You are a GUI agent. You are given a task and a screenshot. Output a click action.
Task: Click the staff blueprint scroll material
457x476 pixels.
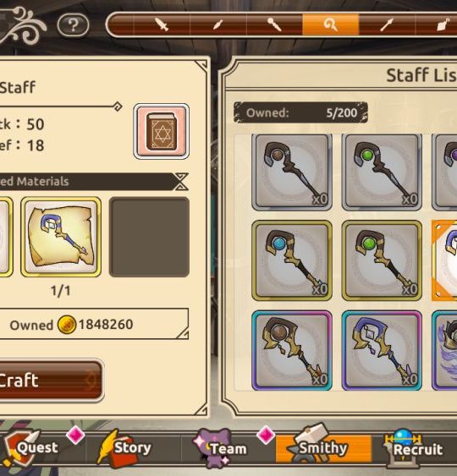[x=61, y=237]
